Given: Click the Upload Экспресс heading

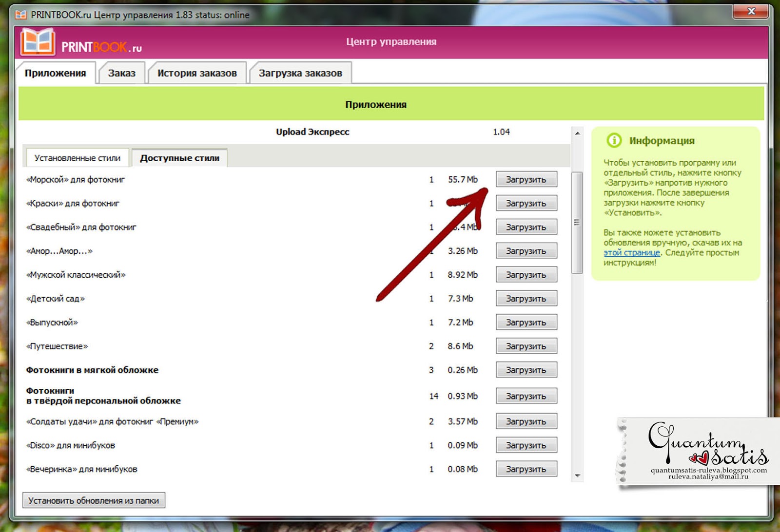Looking at the screenshot, I should point(312,132).
